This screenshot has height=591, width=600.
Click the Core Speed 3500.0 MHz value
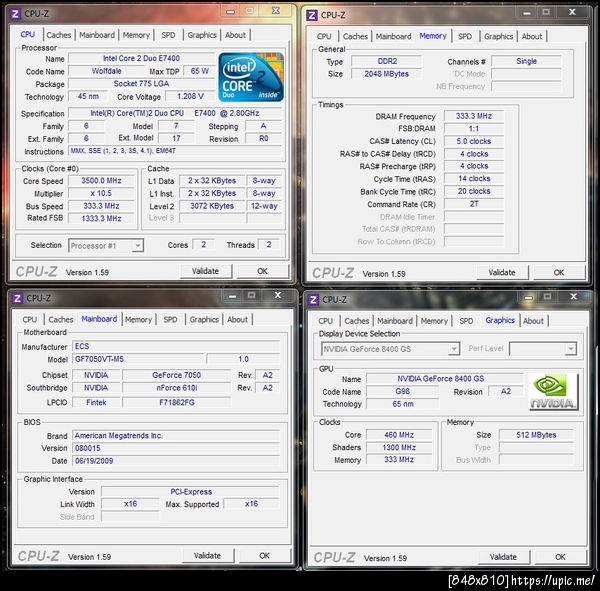pyautogui.click(x=101, y=181)
